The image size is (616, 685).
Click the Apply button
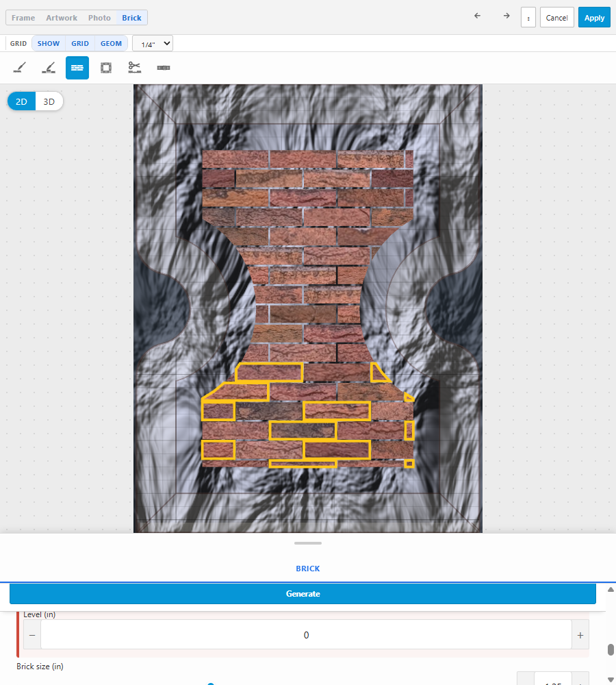click(x=594, y=18)
